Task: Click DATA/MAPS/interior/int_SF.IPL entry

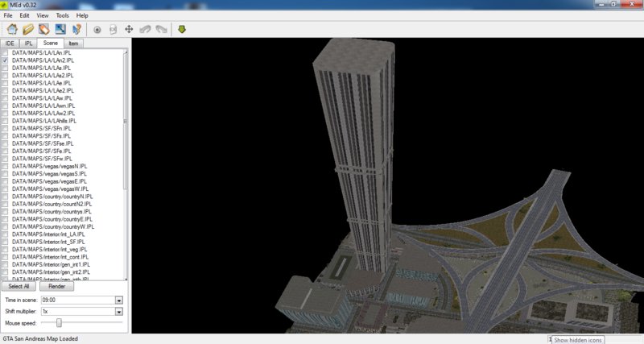Action: [x=48, y=242]
